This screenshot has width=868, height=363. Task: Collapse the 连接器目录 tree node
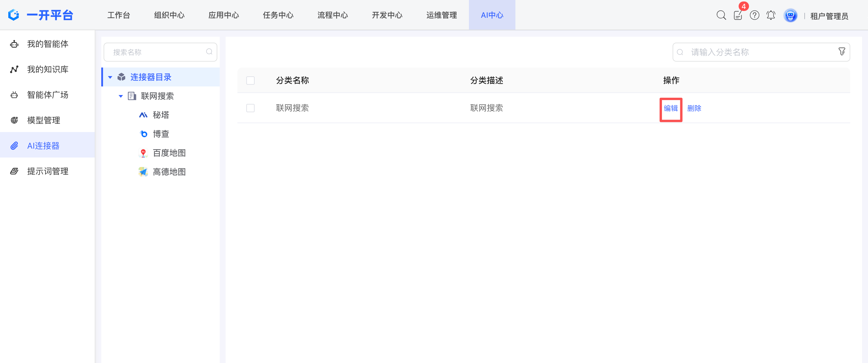click(110, 77)
